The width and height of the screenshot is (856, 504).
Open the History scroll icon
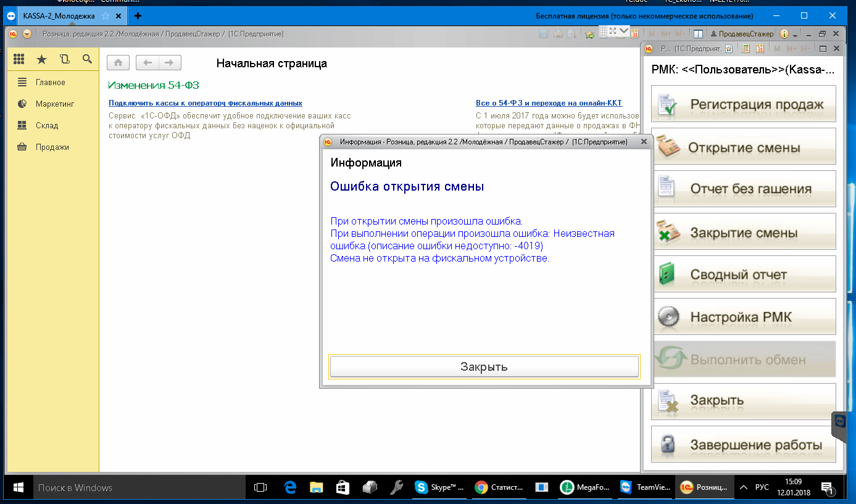[64, 59]
